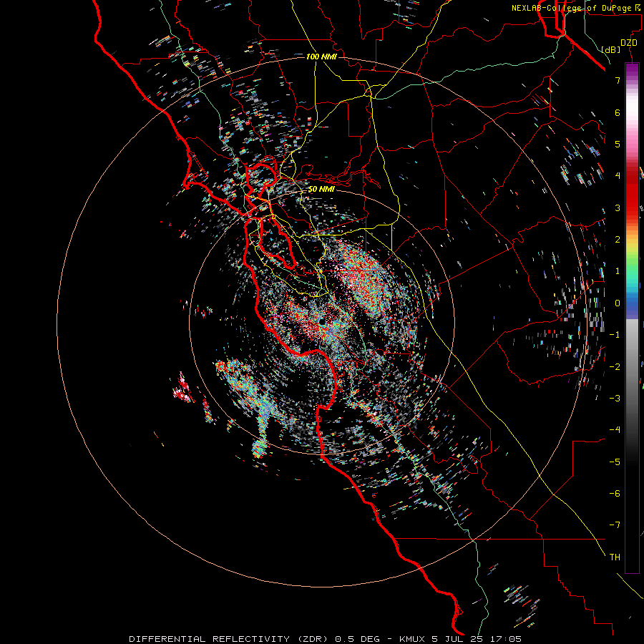
Task: Select the "-2" value on the dB scale
Action: coord(615,367)
